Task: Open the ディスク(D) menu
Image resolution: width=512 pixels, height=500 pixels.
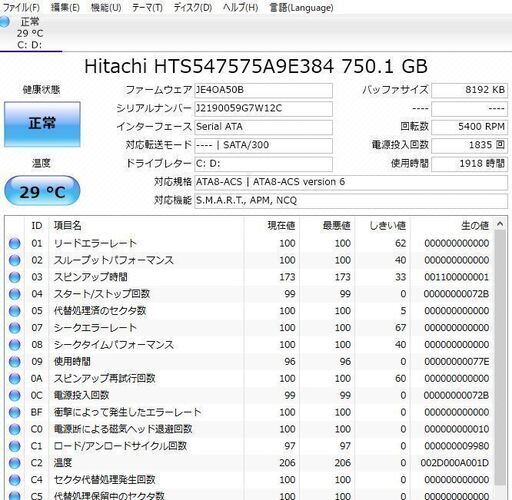Action: tap(193, 7)
